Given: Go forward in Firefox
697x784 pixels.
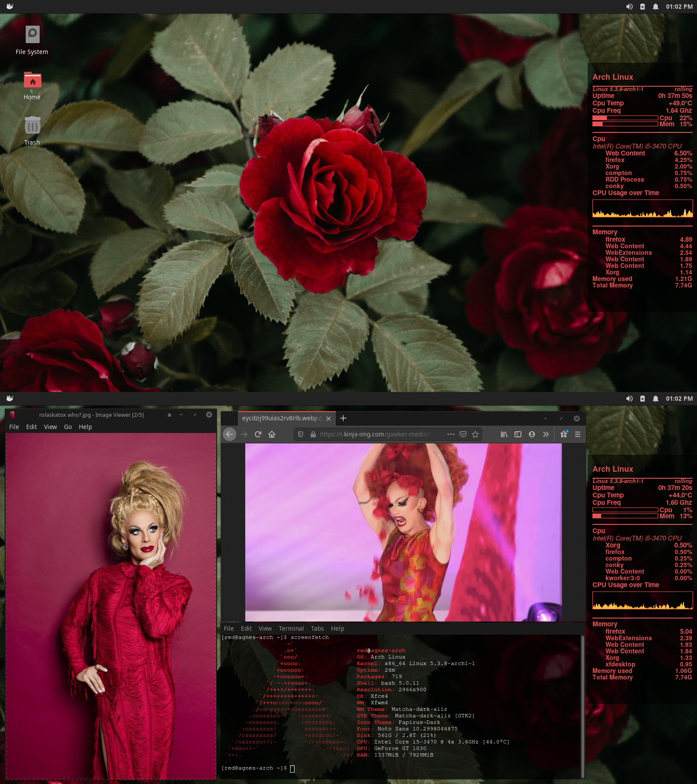Looking at the screenshot, I should [244, 434].
